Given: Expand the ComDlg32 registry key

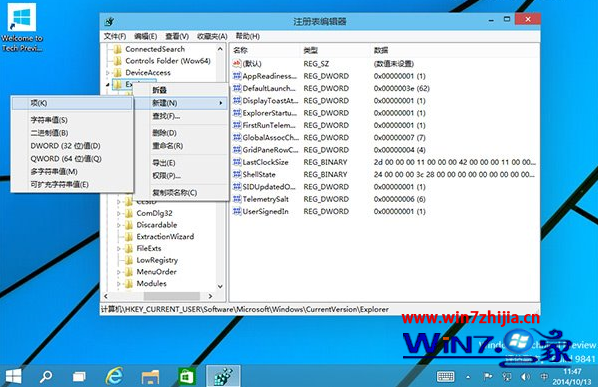Looking at the screenshot, I should 119,213.
